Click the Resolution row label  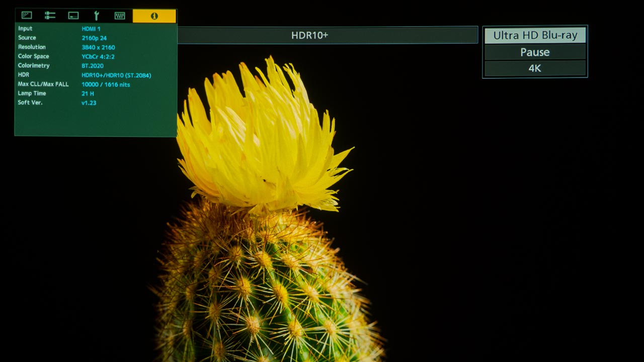click(32, 47)
